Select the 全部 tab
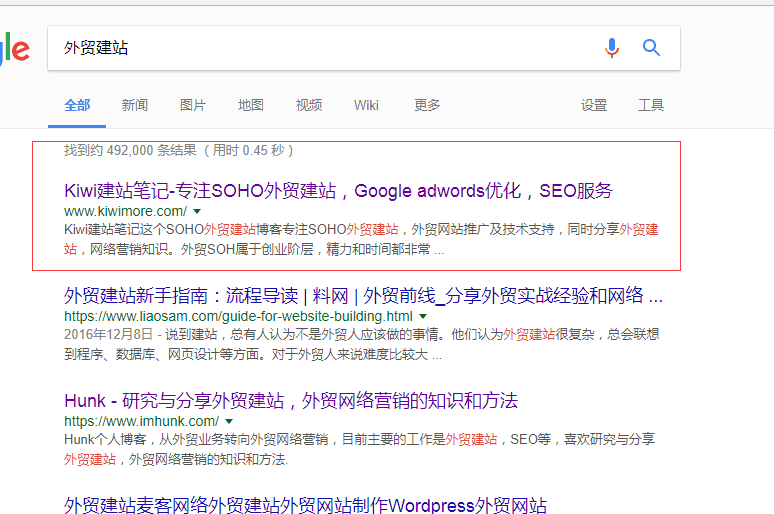The width and height of the screenshot is (774, 514). click(x=77, y=105)
